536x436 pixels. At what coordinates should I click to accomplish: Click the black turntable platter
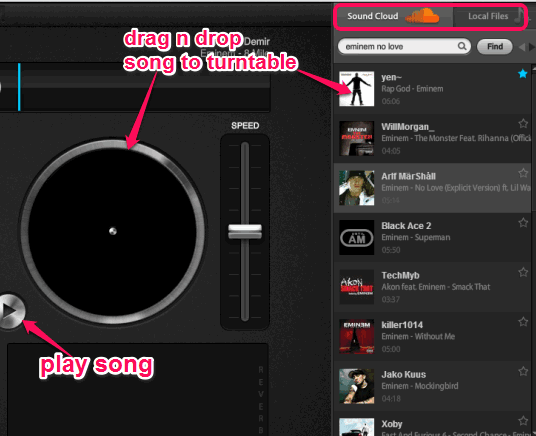pos(112,231)
